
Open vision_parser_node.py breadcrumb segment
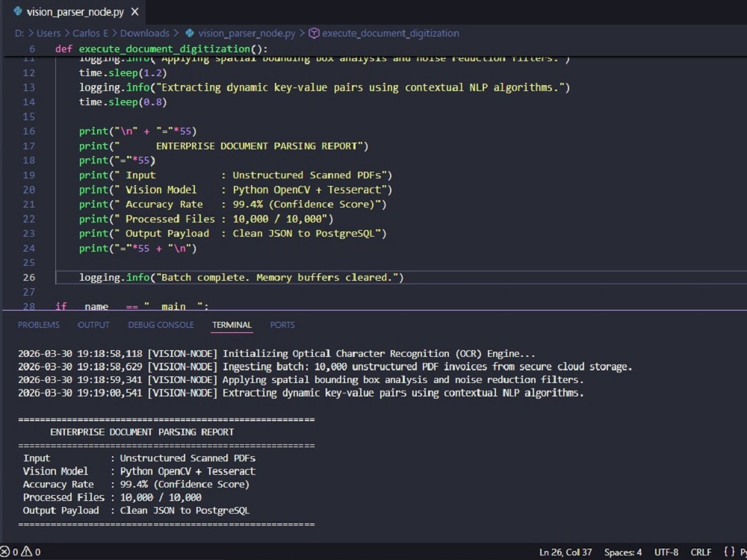pos(247,34)
